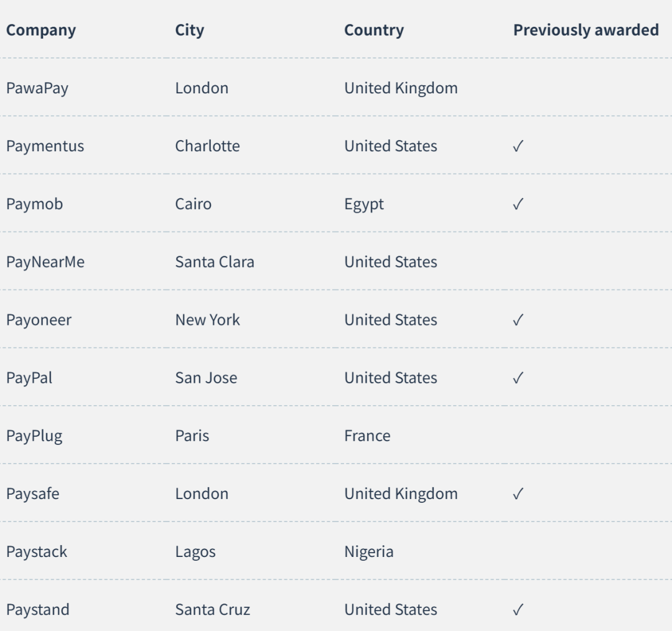Screen dimensions: 672x631
Task: Click the Paymentus previously awarded checkmark
Action: [x=518, y=146]
